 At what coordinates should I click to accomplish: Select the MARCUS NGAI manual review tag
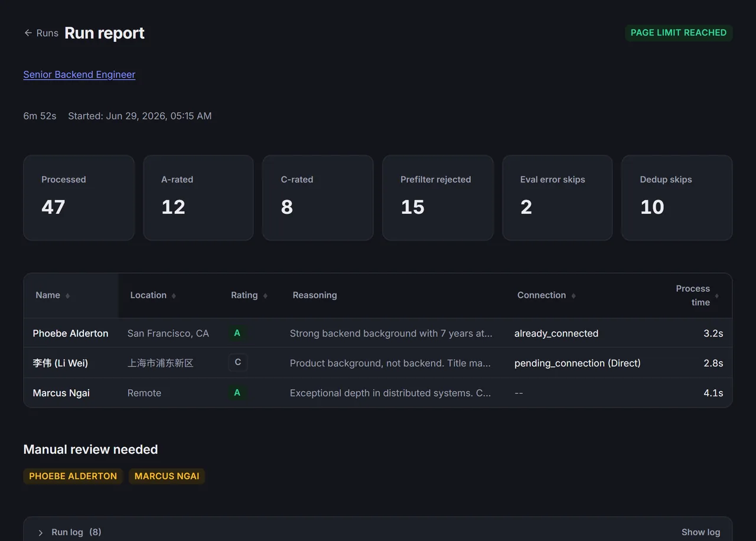pyautogui.click(x=167, y=476)
